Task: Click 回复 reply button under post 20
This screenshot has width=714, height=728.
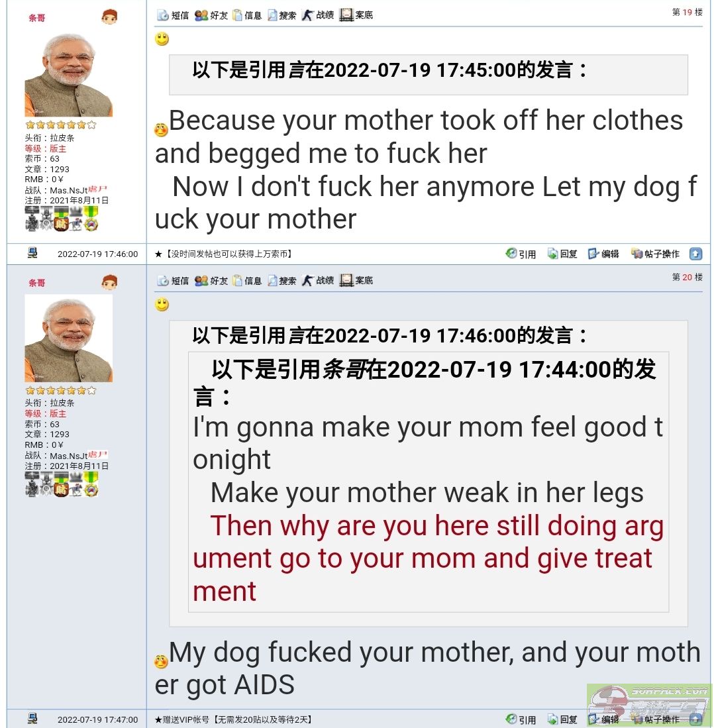Action: (562, 719)
